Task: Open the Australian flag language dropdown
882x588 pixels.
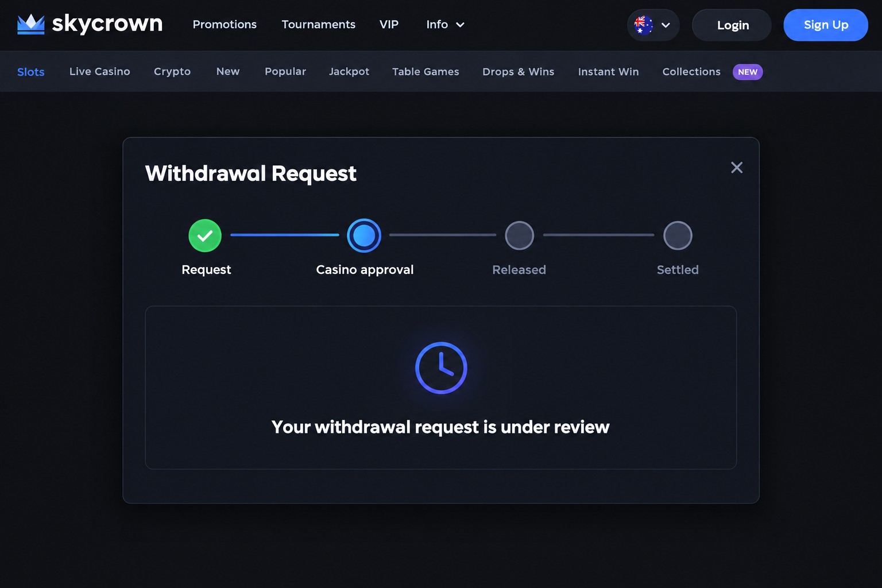Action: tap(653, 25)
